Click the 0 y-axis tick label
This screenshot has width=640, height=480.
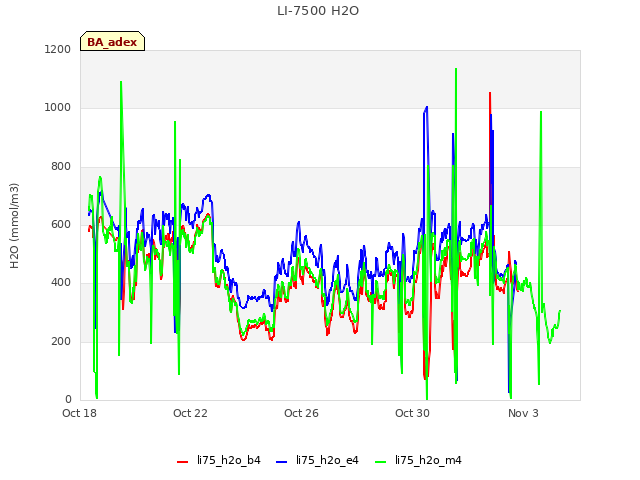pyautogui.click(x=68, y=399)
